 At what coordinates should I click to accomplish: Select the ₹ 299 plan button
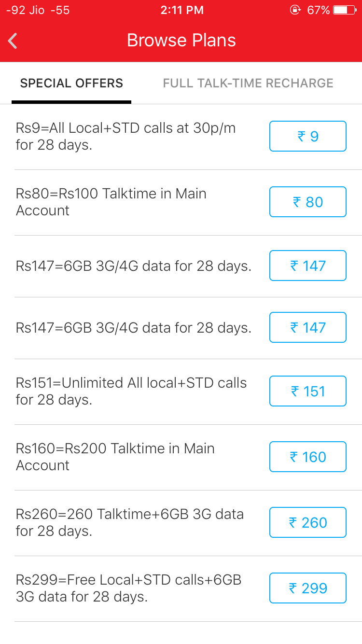pyautogui.click(x=307, y=588)
